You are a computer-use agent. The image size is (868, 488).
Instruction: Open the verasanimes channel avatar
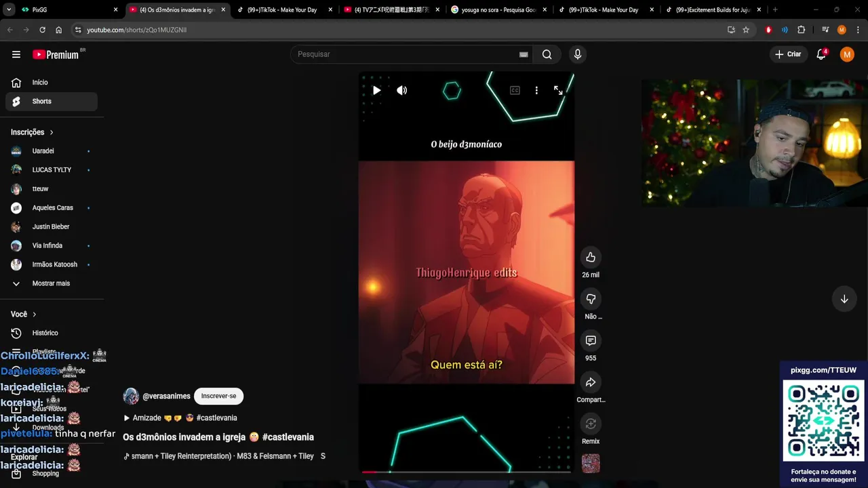coord(131,396)
